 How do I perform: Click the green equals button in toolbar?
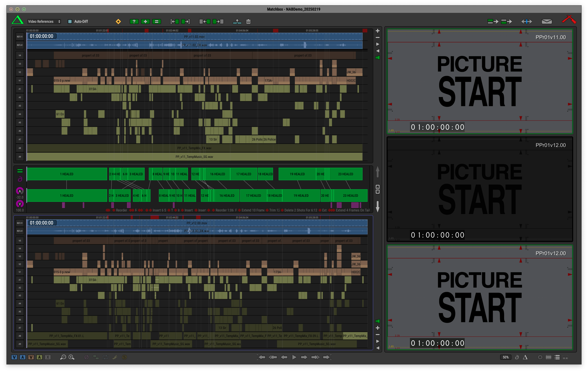click(157, 22)
